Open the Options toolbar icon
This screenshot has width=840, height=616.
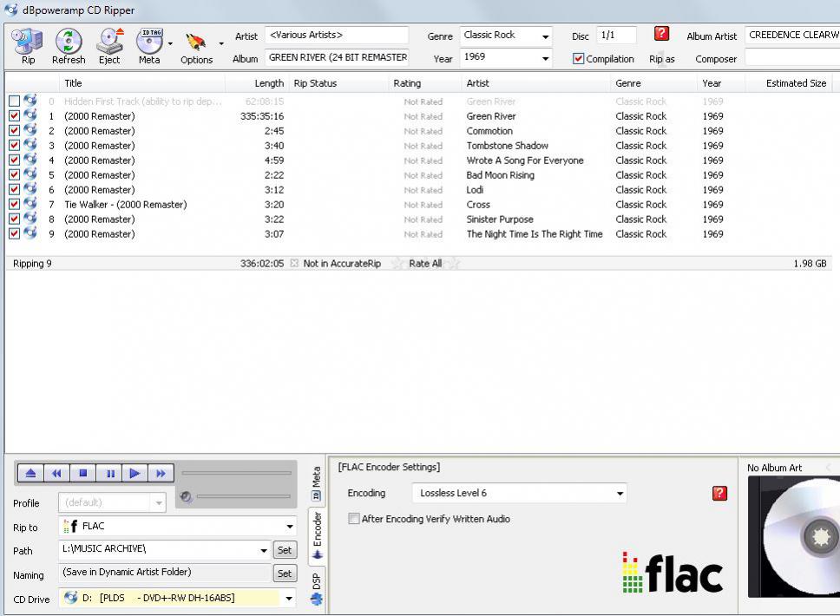click(196, 42)
